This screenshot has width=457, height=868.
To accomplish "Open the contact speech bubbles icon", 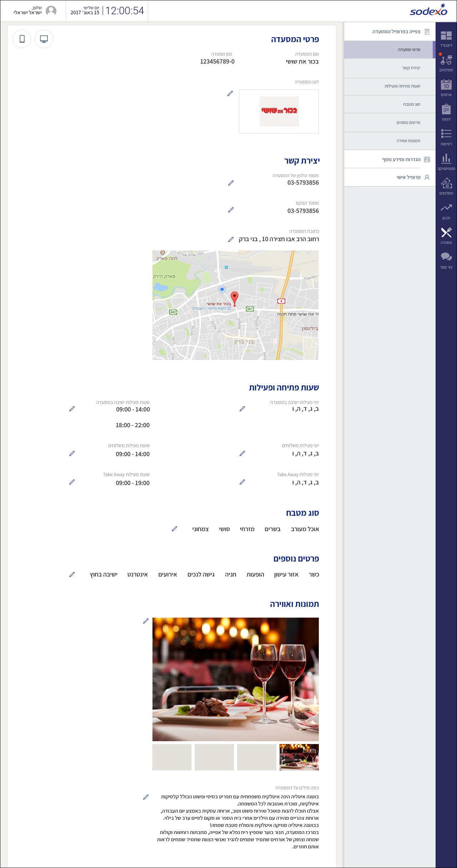I will 446,258.
